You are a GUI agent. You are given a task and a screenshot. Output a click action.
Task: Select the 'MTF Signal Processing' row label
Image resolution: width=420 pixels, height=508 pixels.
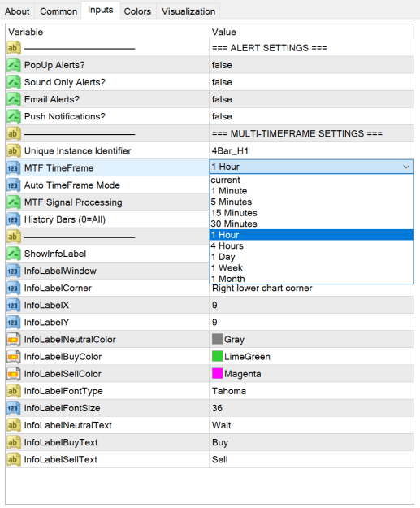(73, 202)
